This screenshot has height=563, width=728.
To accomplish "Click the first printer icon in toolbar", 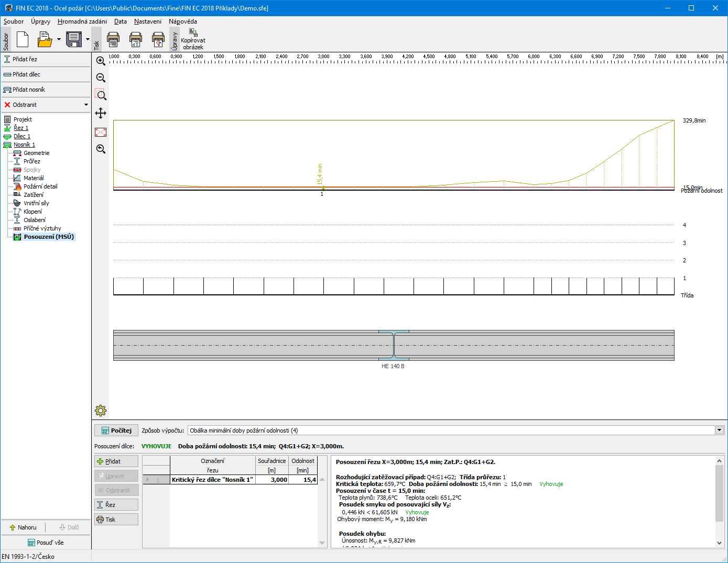I will pyautogui.click(x=113, y=39).
